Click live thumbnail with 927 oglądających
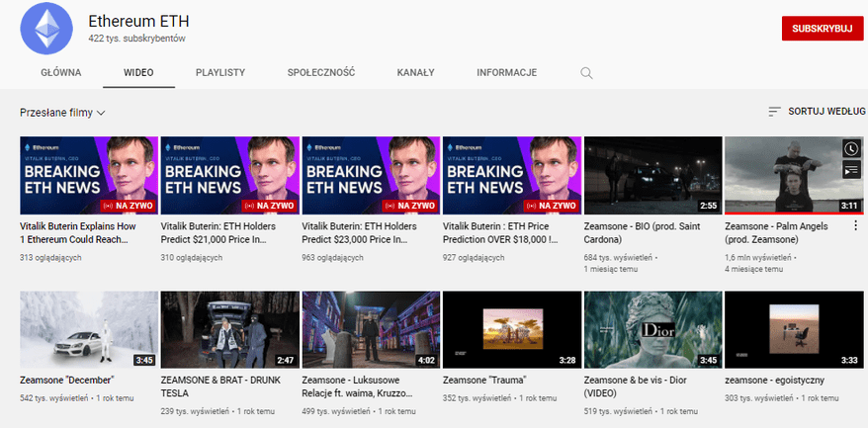 (x=512, y=176)
